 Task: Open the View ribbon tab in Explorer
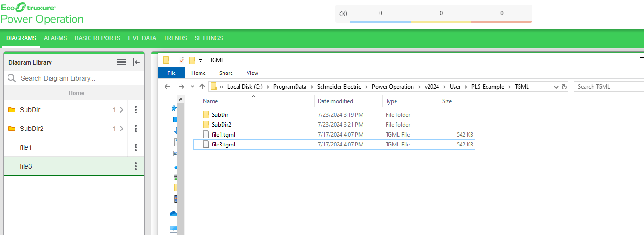tap(252, 73)
